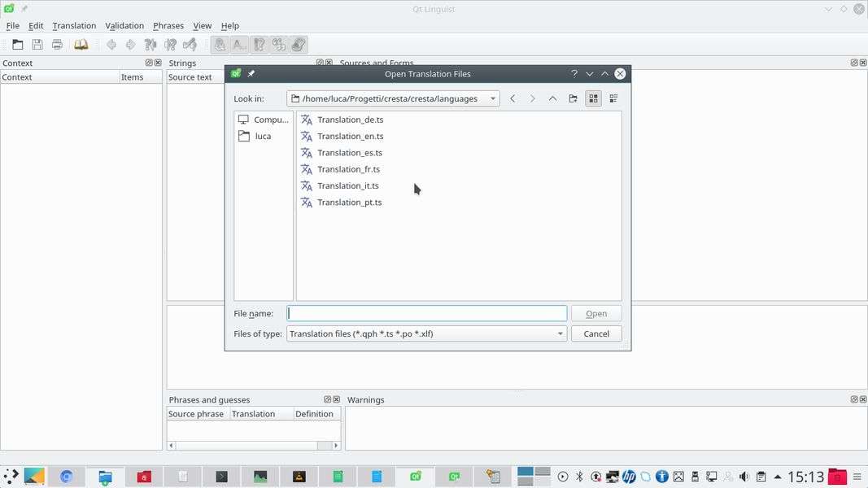Click the Save toolbar icon
868x488 pixels.
[37, 45]
